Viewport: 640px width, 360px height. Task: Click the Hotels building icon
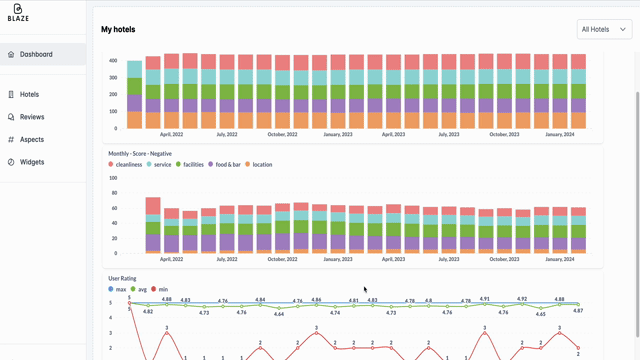point(11,94)
